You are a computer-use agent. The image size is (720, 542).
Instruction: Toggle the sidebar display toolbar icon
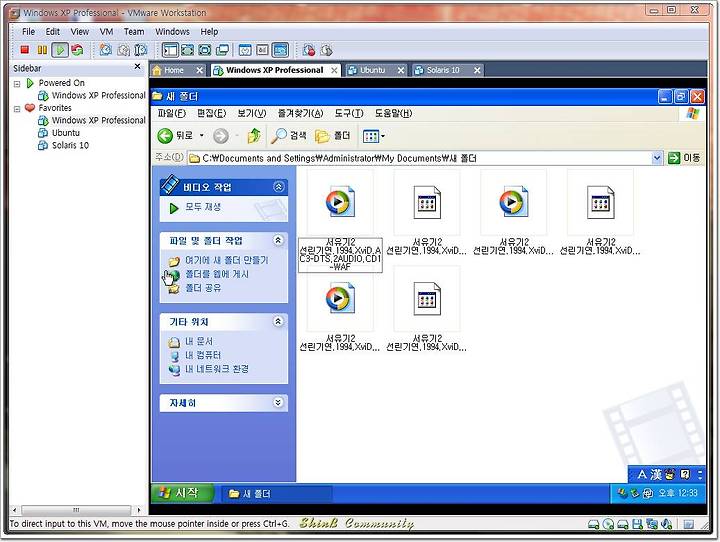pyautogui.click(x=170, y=50)
